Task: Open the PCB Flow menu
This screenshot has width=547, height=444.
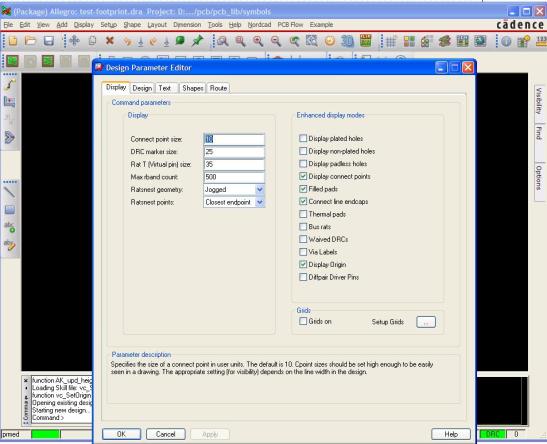Action: coord(290,25)
